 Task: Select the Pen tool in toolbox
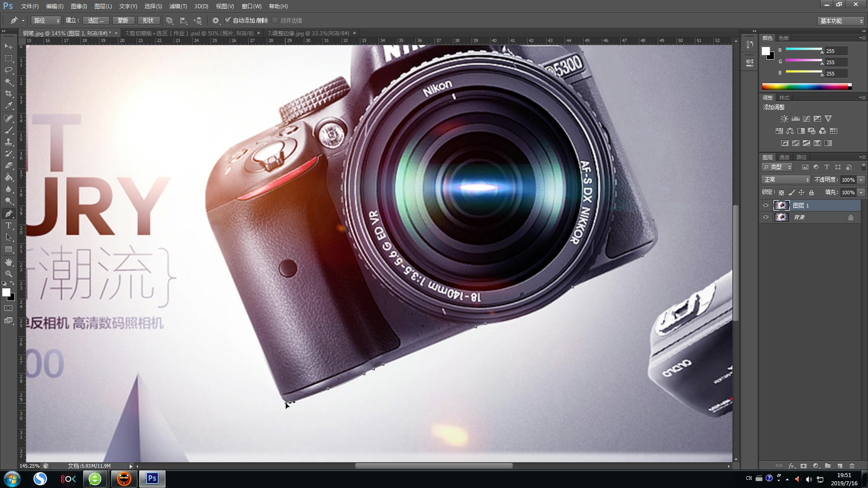coord(9,214)
